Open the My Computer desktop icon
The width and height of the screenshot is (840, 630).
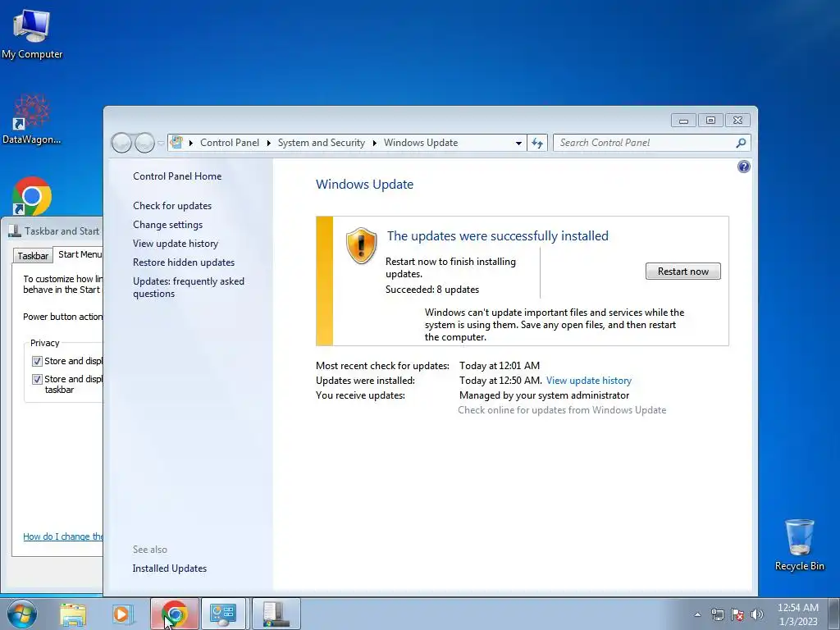(32, 33)
